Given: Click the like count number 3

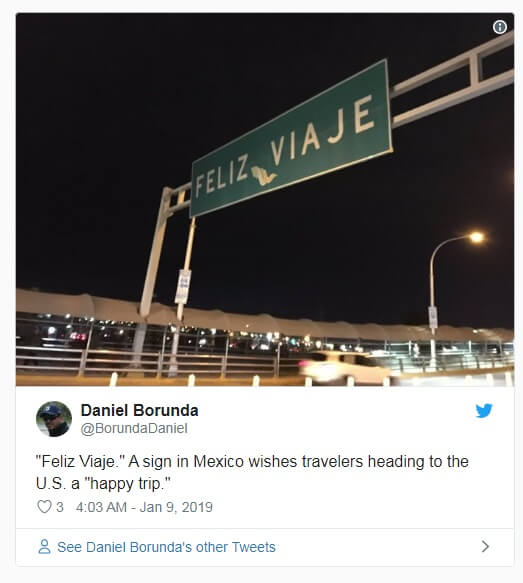Looking at the screenshot, I should coord(60,507).
